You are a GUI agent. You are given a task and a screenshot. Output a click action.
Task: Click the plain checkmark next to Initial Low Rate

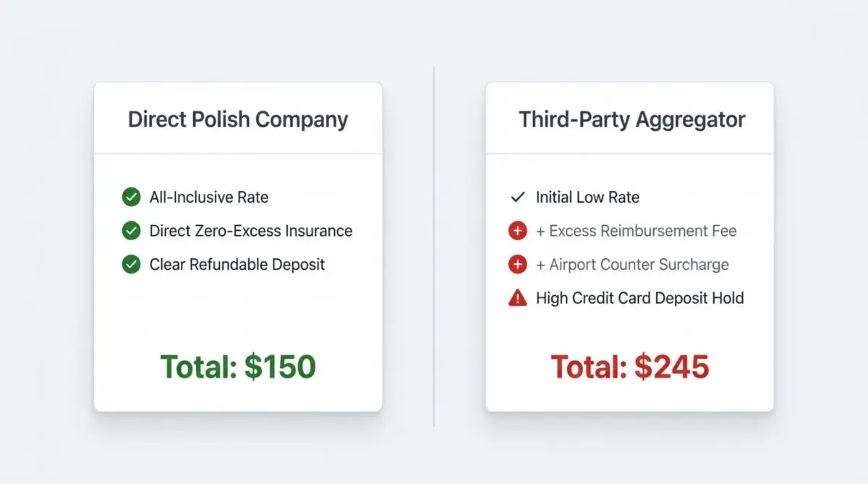tap(517, 197)
